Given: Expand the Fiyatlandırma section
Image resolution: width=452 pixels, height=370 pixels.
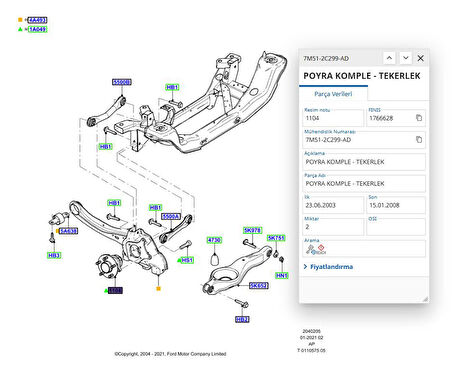Looking at the screenshot, I should tap(329, 267).
